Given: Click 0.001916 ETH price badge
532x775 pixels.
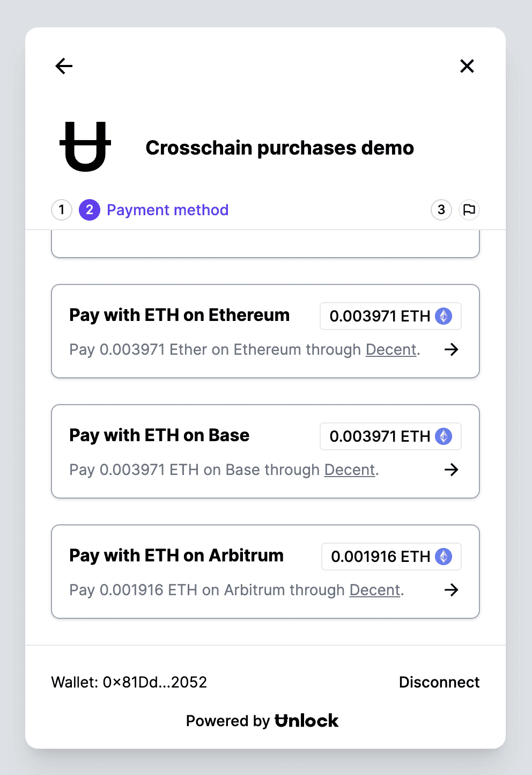Looking at the screenshot, I should [x=391, y=557].
